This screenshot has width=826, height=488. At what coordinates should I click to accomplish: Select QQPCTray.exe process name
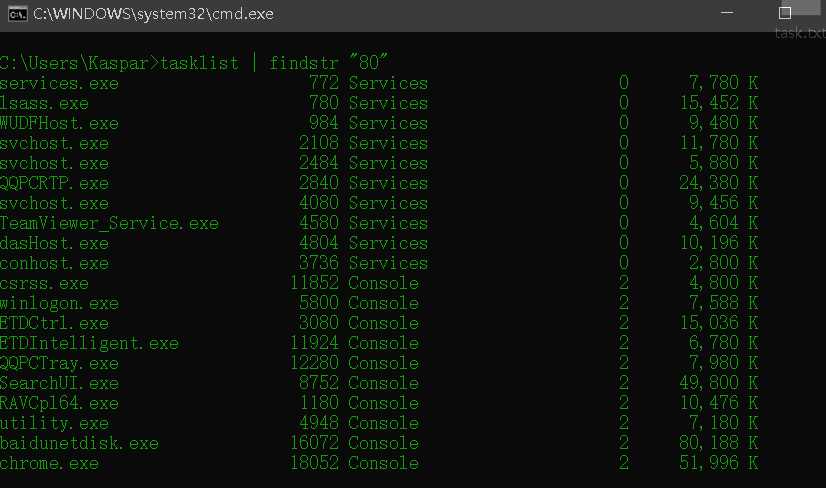click(60, 364)
